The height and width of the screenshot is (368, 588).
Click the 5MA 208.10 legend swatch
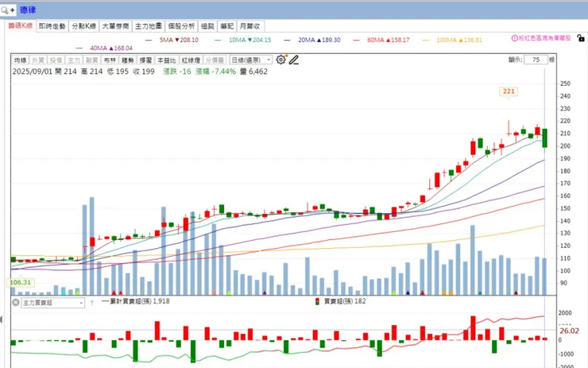[x=149, y=40]
